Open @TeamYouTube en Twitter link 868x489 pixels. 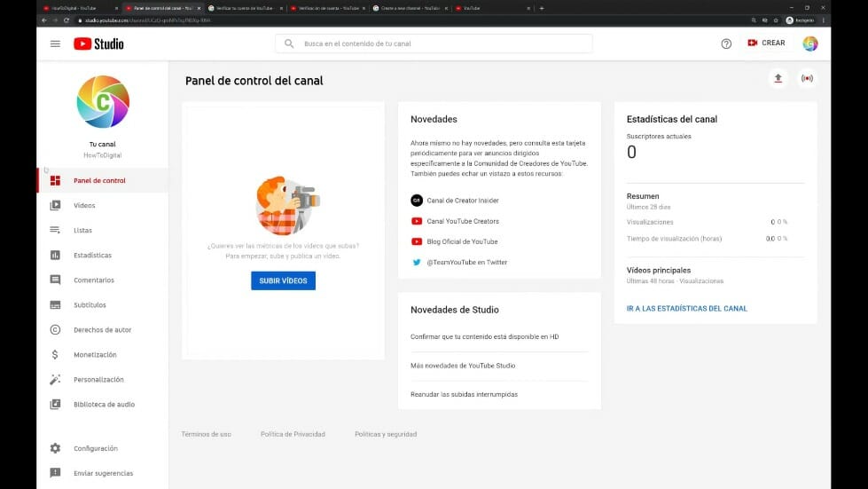coord(466,262)
